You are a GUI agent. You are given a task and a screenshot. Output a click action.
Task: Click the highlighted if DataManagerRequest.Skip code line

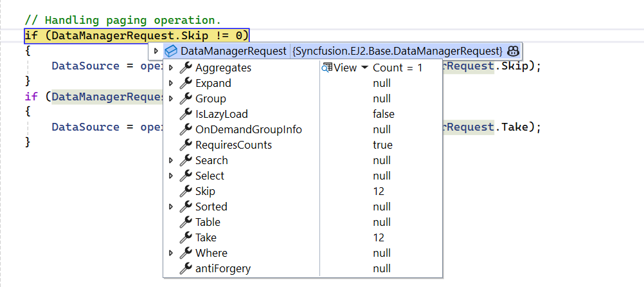coord(137,36)
